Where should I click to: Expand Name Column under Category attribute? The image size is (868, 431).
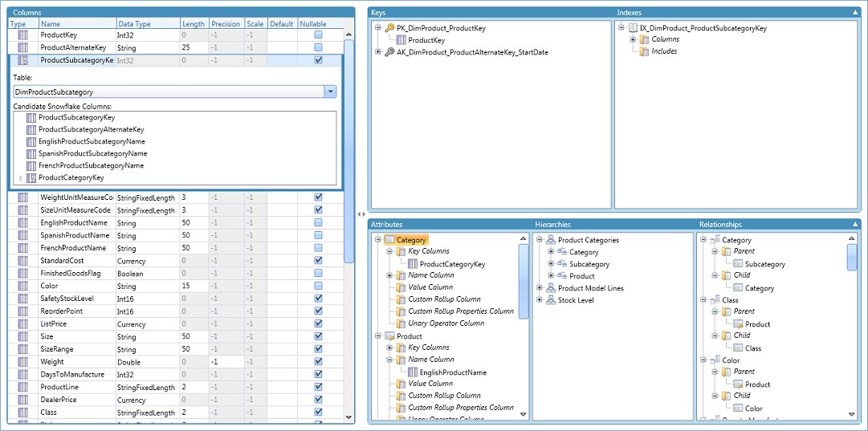click(389, 275)
